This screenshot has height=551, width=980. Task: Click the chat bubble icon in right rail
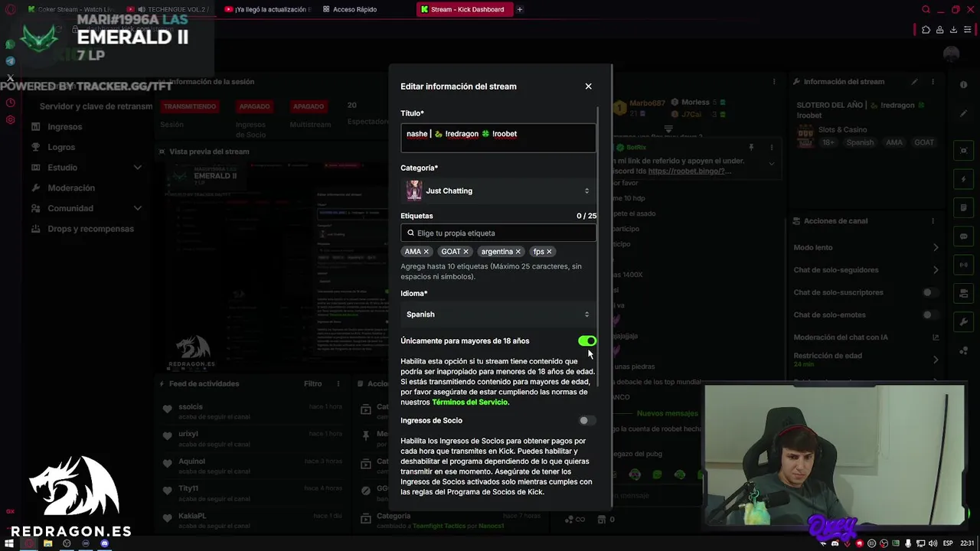[x=964, y=236]
